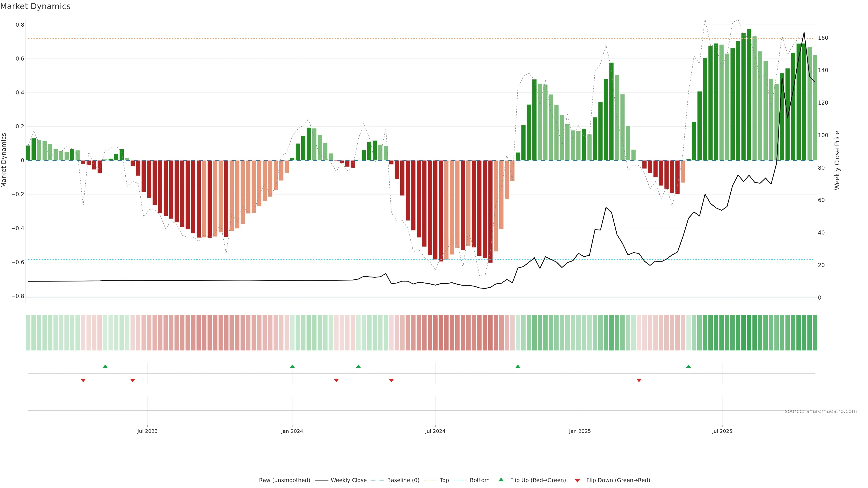Click the first red Flip Down triangle marker

pos(83,380)
